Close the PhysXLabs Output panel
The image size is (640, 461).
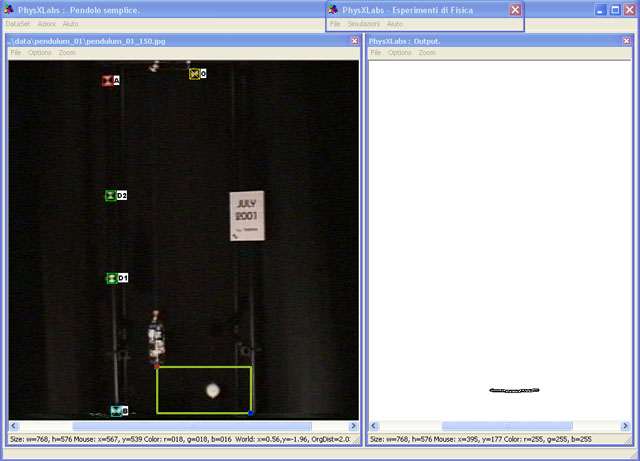point(626,41)
